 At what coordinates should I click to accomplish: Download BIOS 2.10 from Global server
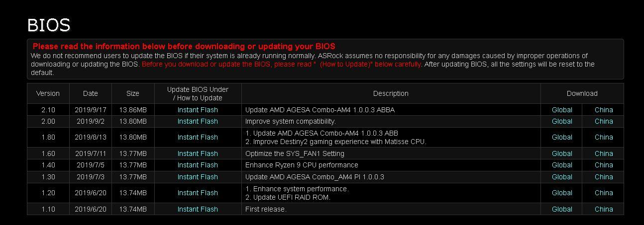(562, 110)
